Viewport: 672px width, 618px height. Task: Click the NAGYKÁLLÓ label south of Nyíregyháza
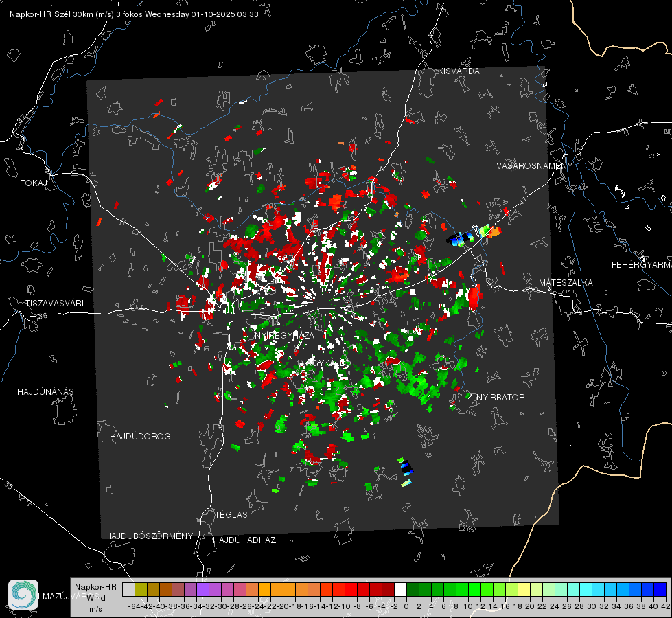point(323,363)
